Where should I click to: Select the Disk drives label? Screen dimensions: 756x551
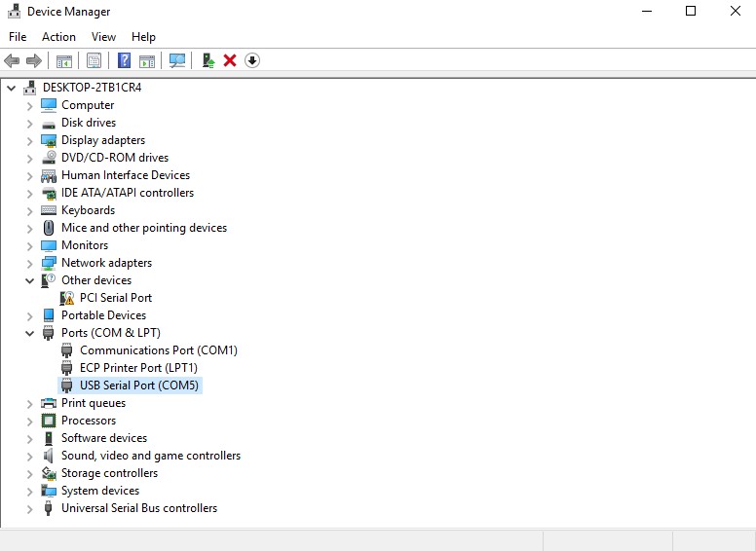point(89,123)
